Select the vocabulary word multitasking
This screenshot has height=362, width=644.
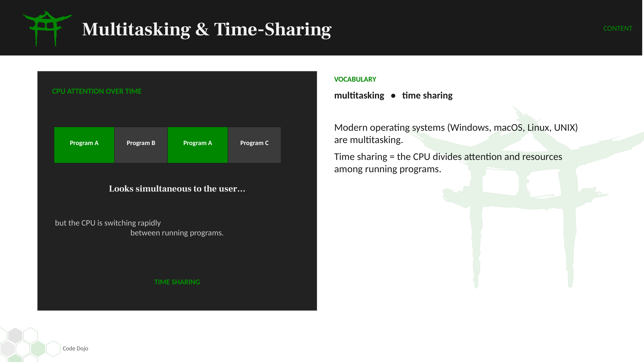(x=359, y=95)
